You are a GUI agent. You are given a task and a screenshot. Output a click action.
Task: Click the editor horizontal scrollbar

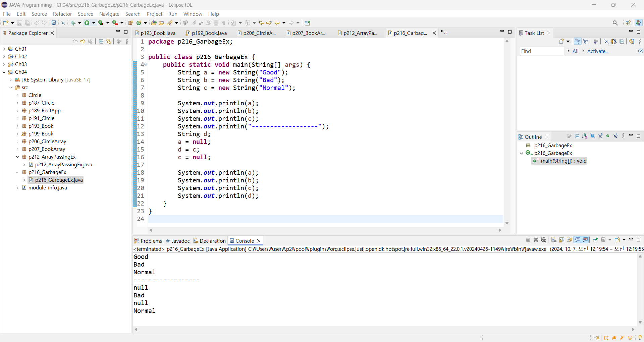[x=325, y=230]
